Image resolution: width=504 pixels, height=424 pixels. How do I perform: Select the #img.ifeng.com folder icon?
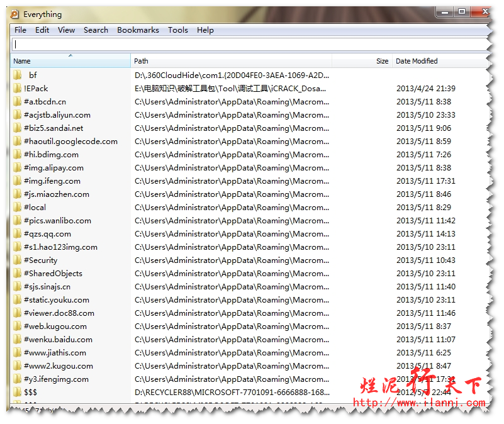18,181
